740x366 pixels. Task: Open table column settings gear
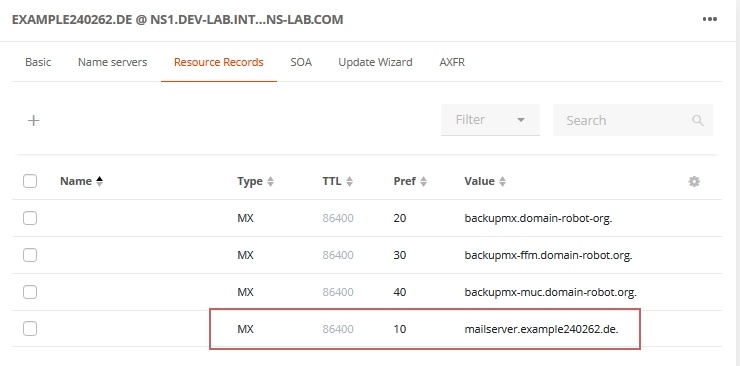[x=694, y=182]
